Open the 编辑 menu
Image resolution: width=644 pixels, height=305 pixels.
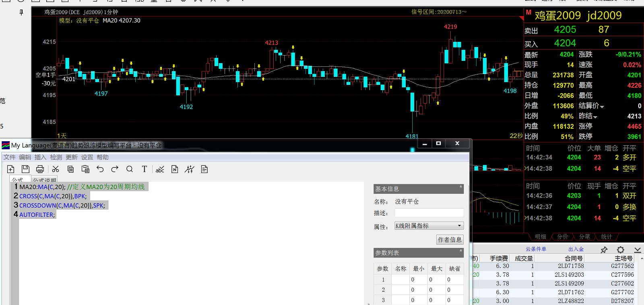25,157
